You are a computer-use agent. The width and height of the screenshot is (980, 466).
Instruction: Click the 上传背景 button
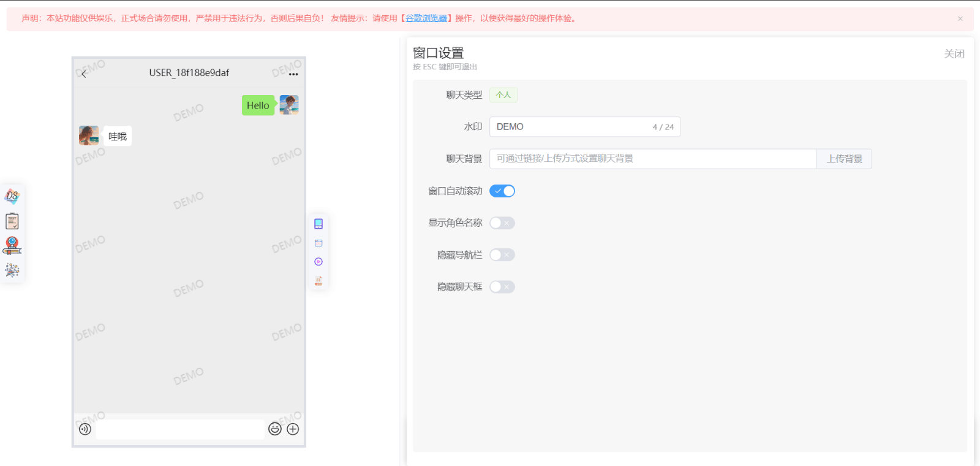844,159
